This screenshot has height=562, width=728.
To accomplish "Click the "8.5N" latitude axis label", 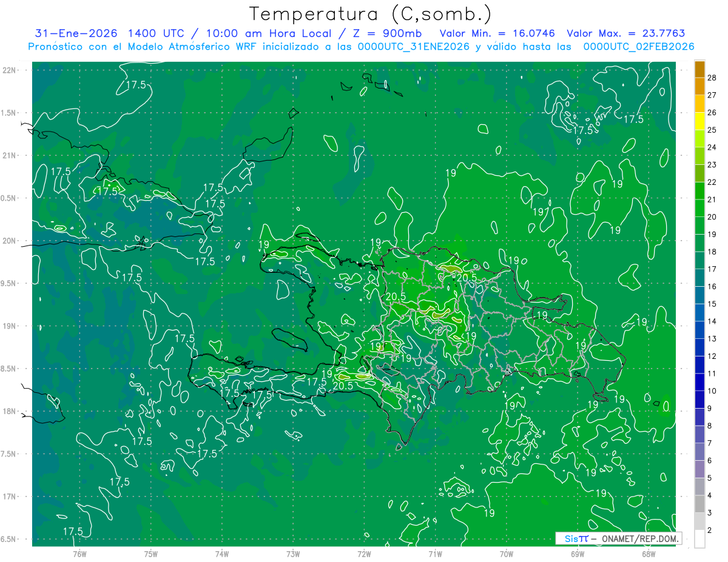I will (x=10, y=369).
